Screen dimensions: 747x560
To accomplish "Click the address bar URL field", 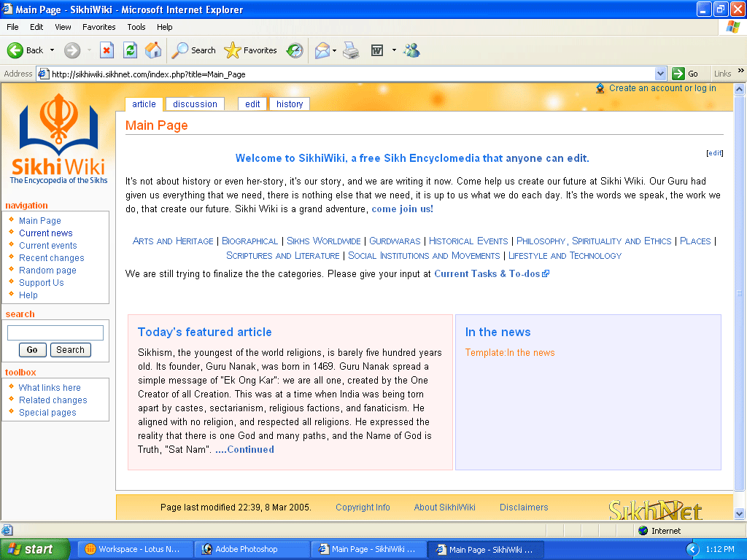I will (x=352, y=74).
